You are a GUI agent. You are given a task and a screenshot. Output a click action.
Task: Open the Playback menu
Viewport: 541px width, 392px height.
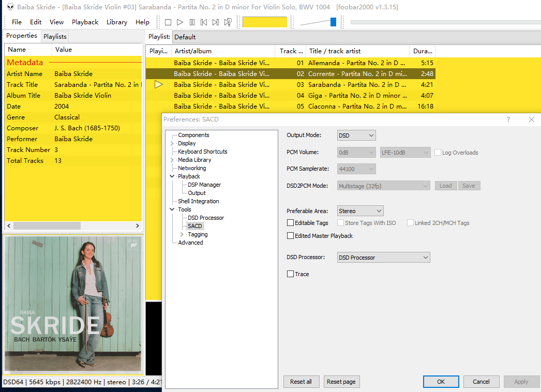pyautogui.click(x=85, y=22)
